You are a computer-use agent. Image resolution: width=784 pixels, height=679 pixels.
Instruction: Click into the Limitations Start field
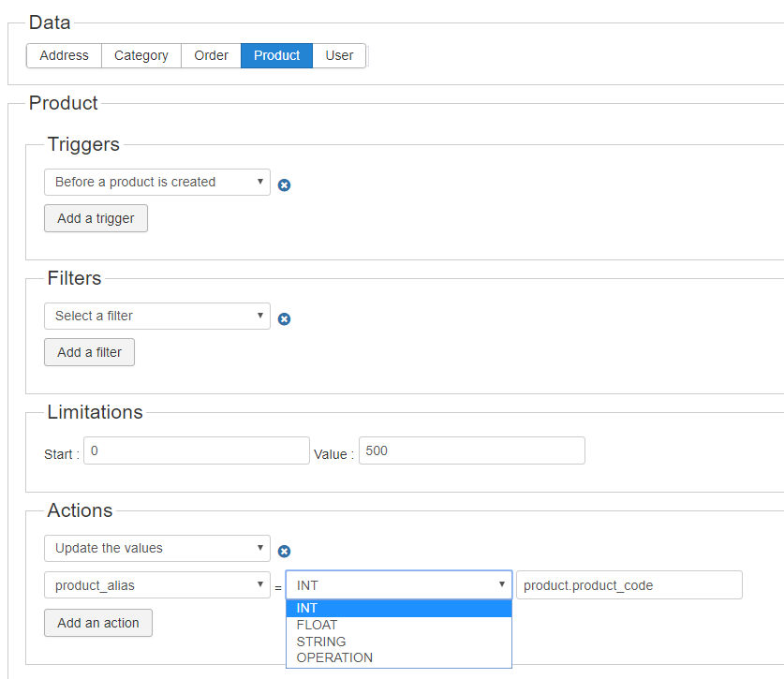[196, 450]
